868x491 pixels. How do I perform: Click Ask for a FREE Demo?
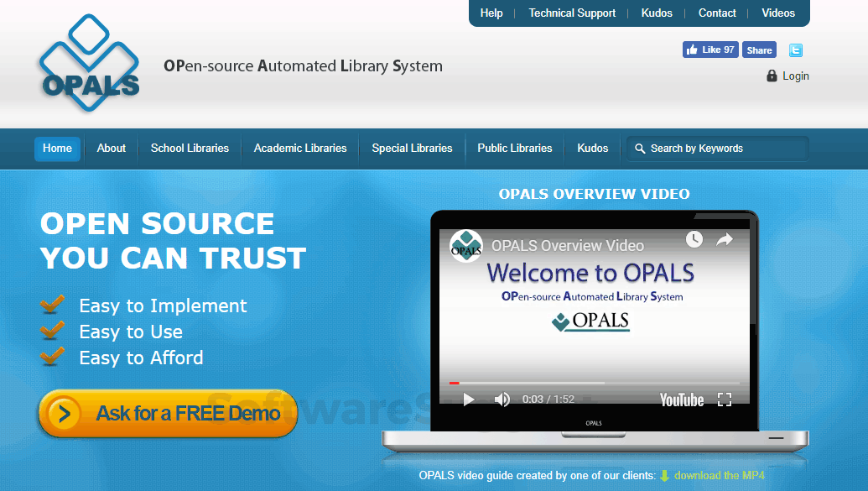coord(169,414)
